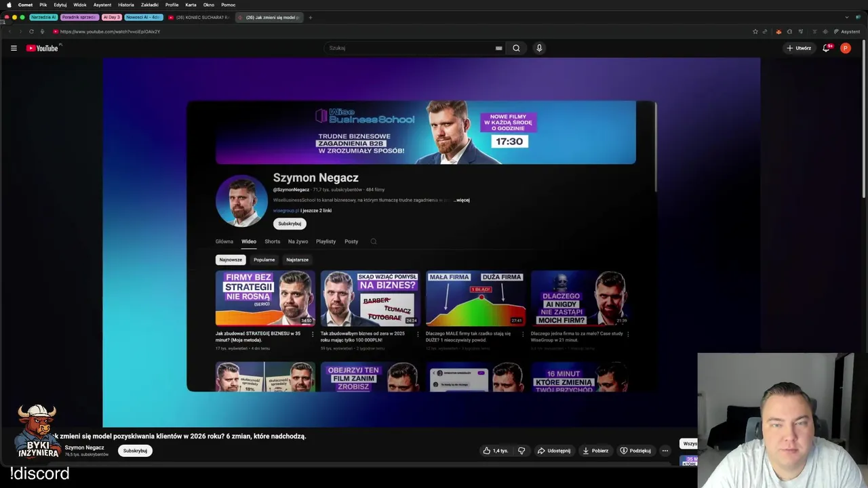Bookmark the page with the star icon
The height and width of the screenshot is (488, 868).
[x=755, y=31]
